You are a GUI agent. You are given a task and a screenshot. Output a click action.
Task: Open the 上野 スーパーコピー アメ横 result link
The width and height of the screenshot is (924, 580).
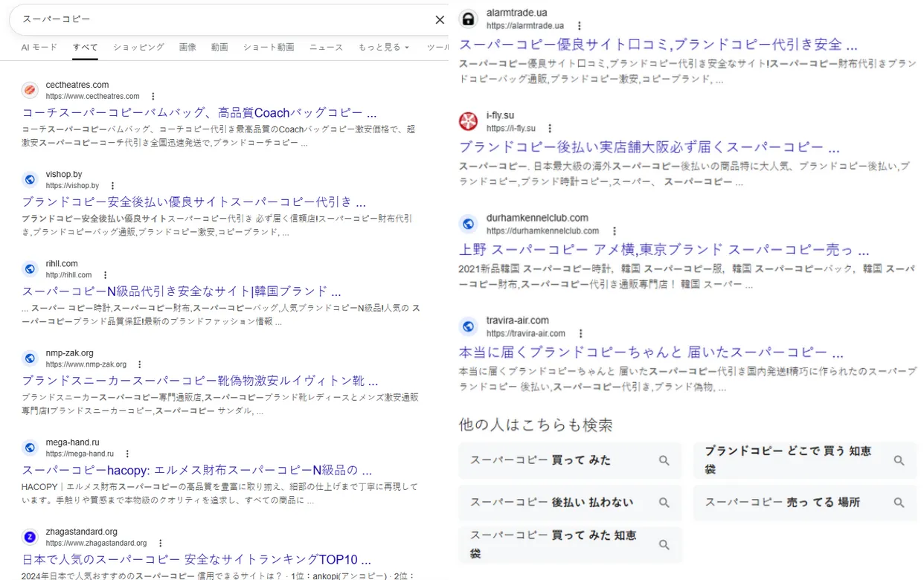click(664, 250)
